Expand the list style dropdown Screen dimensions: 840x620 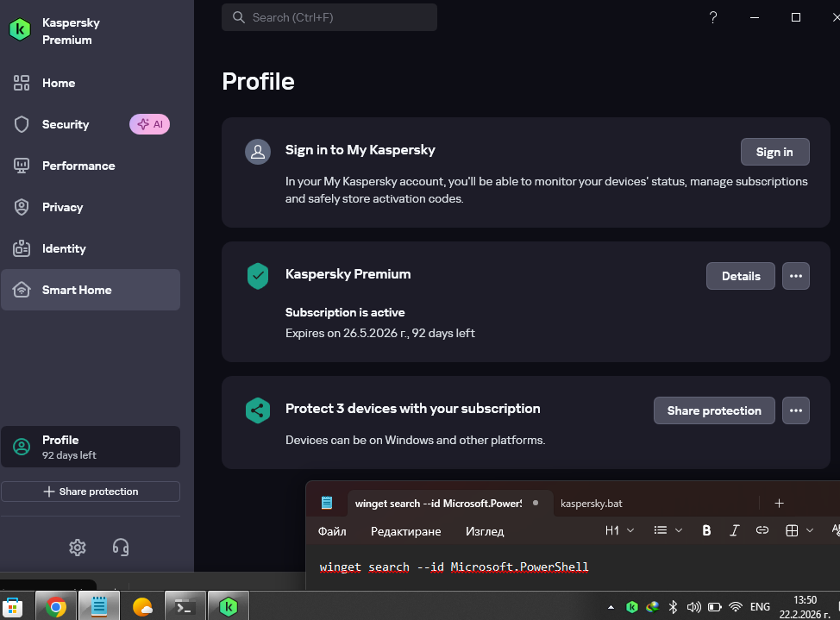pos(668,530)
